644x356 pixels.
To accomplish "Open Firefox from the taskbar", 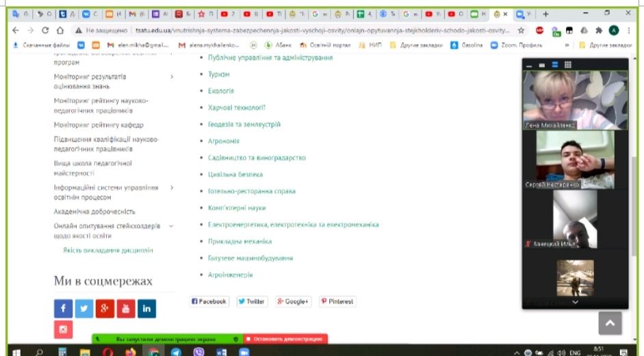I will point(131,353).
